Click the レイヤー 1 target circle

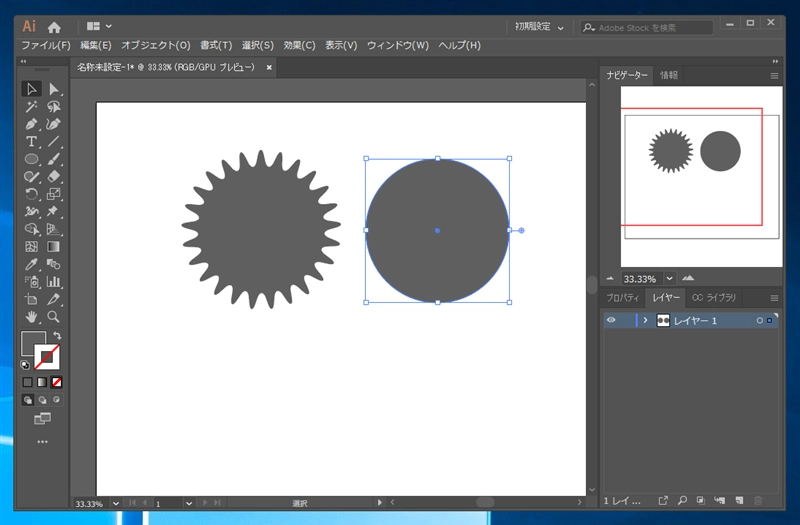tap(760, 320)
